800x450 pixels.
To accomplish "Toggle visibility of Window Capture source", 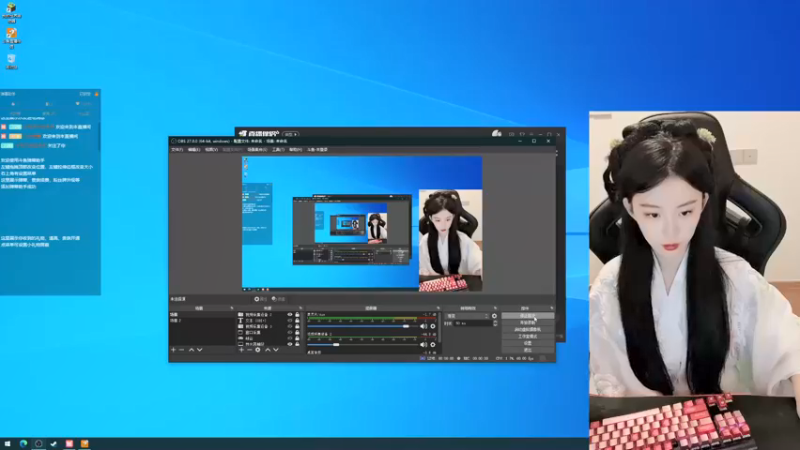I will [290, 332].
